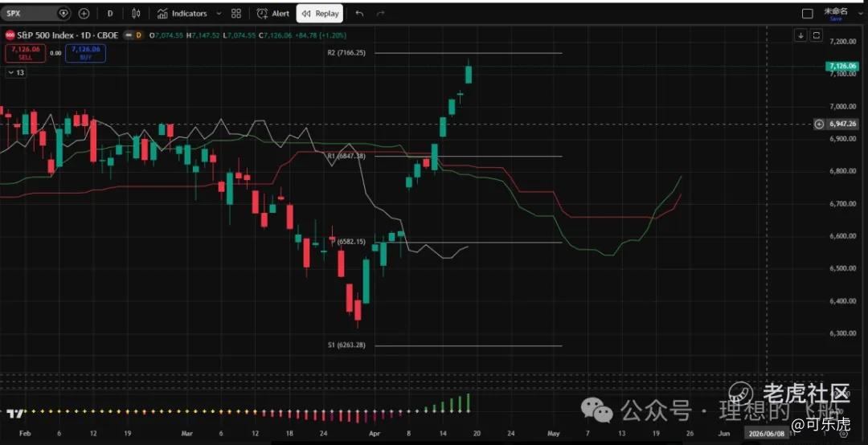Click the blue Save link under layout name
The image size is (868, 445).
(x=836, y=18)
